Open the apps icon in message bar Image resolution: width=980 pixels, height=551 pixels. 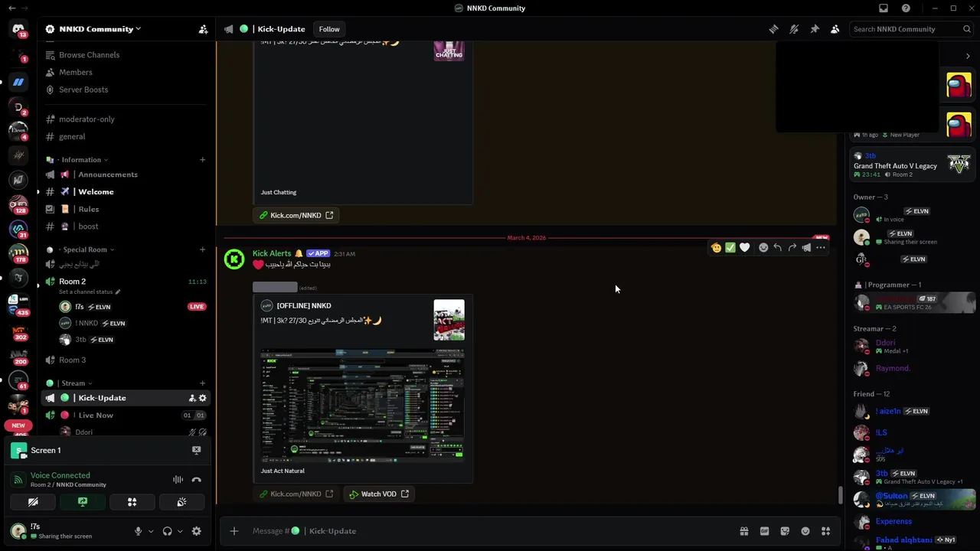pos(826,531)
